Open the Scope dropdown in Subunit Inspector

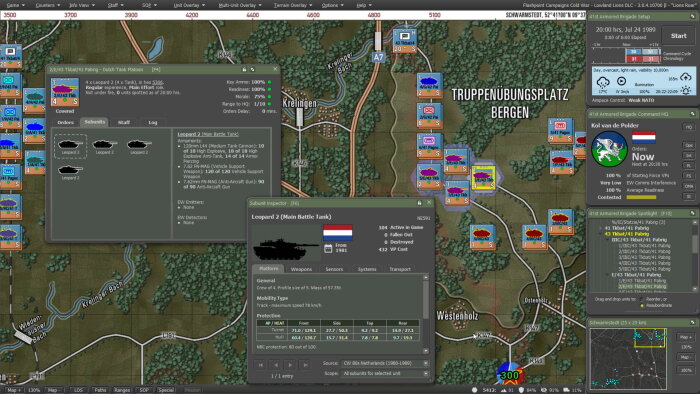coord(385,373)
